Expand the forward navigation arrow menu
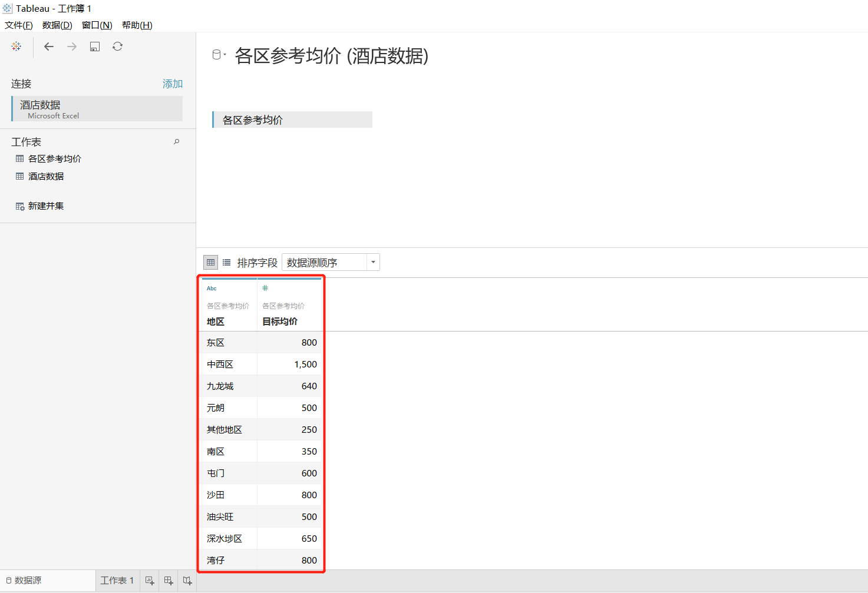 click(72, 47)
